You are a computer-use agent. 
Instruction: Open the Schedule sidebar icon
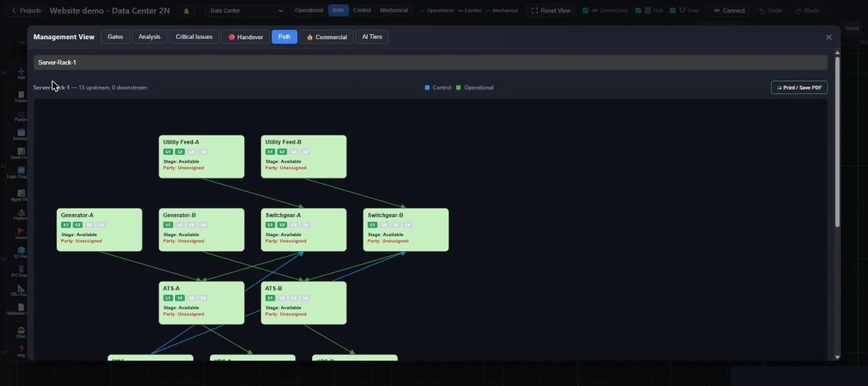click(x=21, y=134)
